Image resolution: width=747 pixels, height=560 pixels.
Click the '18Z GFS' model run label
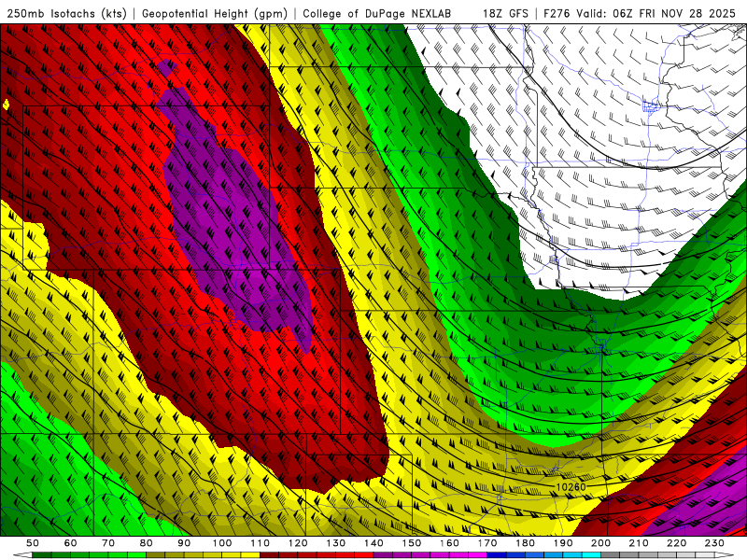coord(505,13)
